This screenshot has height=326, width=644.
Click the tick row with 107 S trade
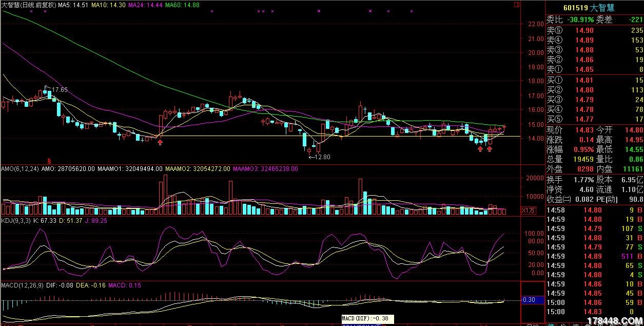coord(595,228)
